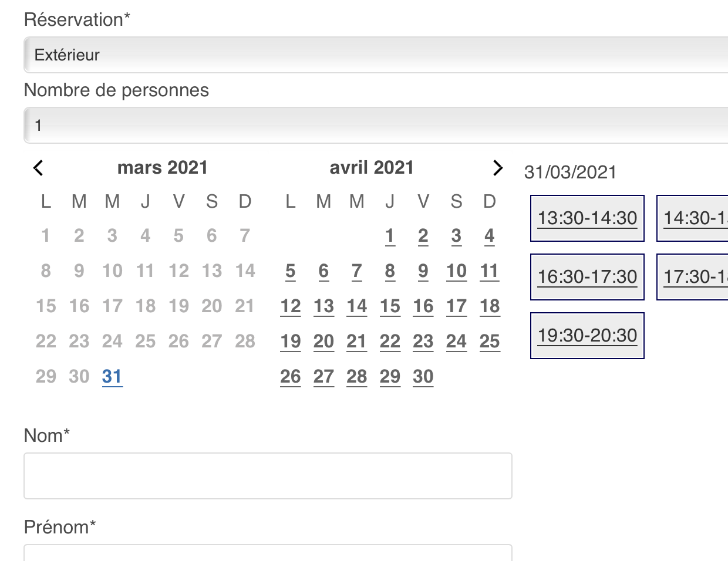
Task: Select 31 in mars 2021 calendar
Action: tap(112, 376)
